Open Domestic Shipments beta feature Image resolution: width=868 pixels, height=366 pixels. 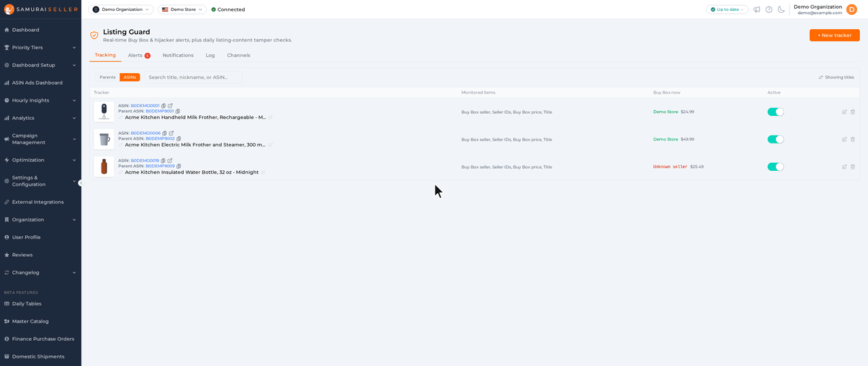tap(41, 357)
